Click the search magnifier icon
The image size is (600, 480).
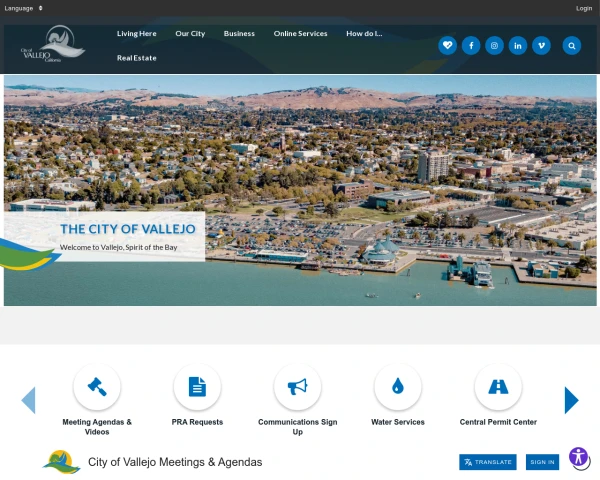coord(572,46)
